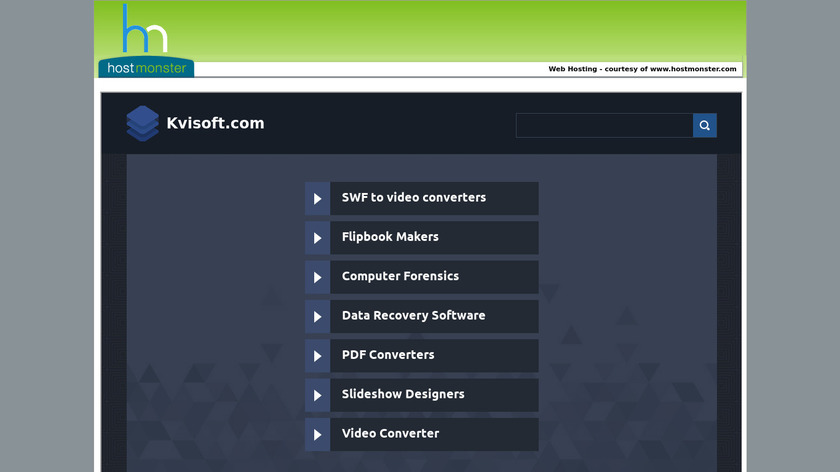Screen dimensions: 840x472
Task: Select the Slideshow Designers link
Action: [x=403, y=394]
